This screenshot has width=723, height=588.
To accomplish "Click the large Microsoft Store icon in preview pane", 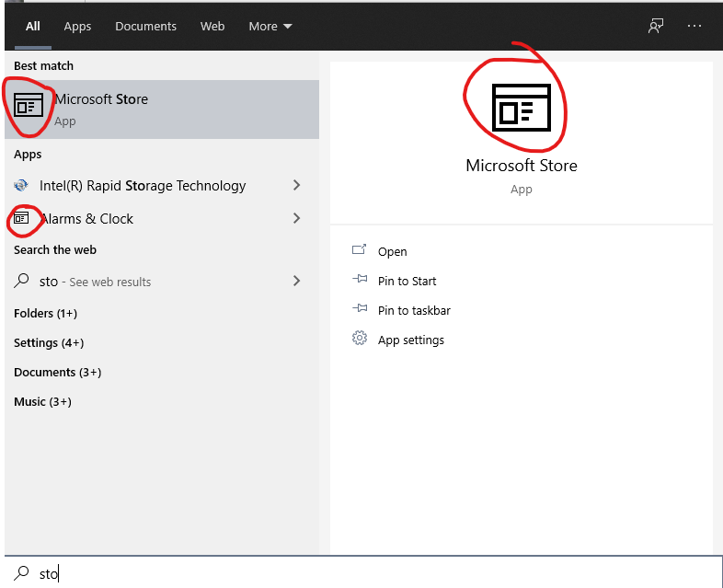I will pyautogui.click(x=521, y=106).
